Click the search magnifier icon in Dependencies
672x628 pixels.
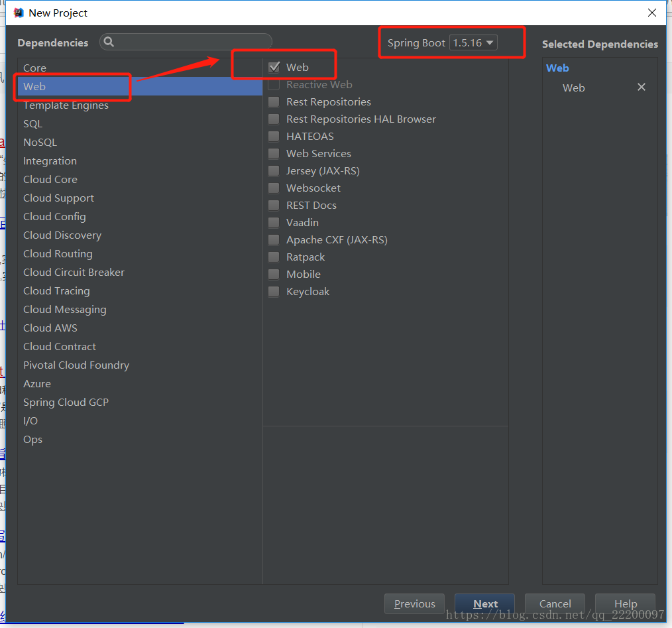(x=109, y=42)
